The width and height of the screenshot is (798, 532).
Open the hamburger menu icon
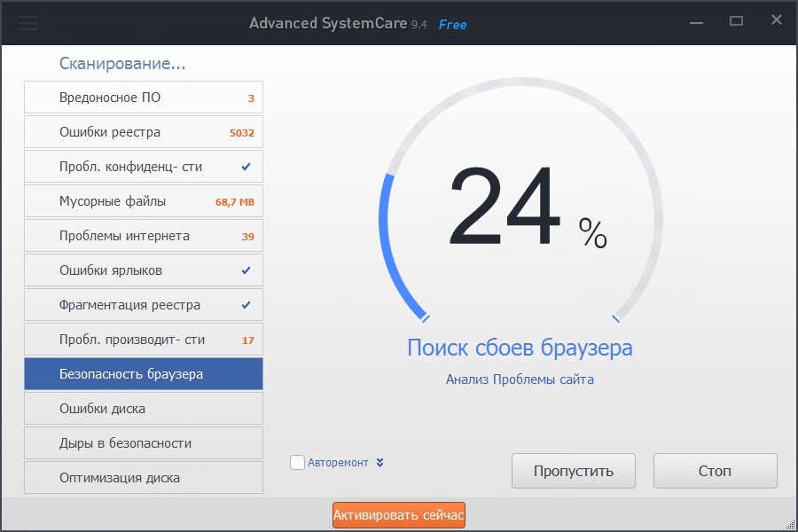point(27,23)
